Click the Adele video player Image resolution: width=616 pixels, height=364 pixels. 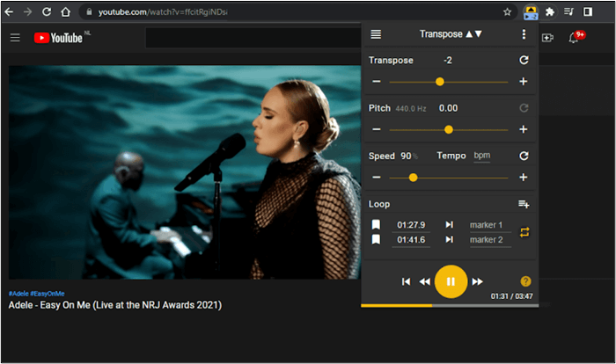pos(185,172)
